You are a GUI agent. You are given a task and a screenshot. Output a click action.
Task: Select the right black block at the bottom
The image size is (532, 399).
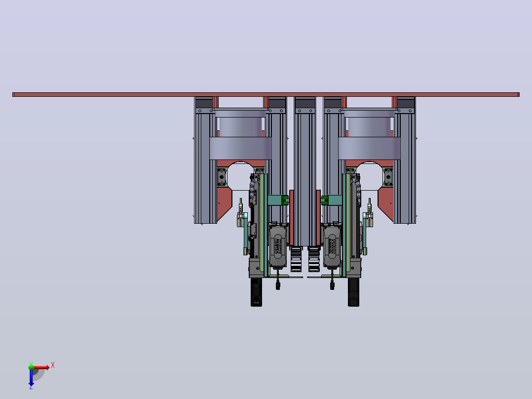353,292
